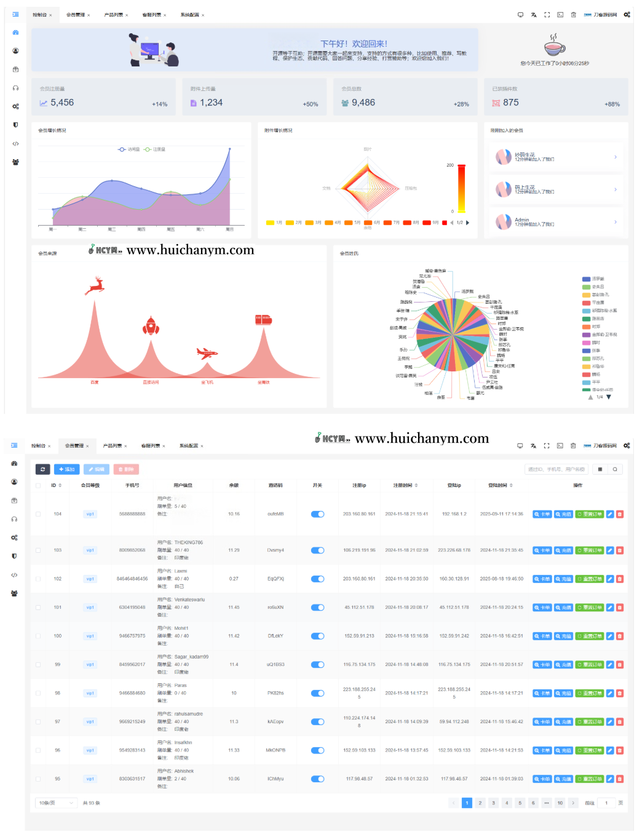Image resolution: width=637 pixels, height=840 pixels.
Task: Open the column display grid icon in member table
Action: (x=600, y=469)
